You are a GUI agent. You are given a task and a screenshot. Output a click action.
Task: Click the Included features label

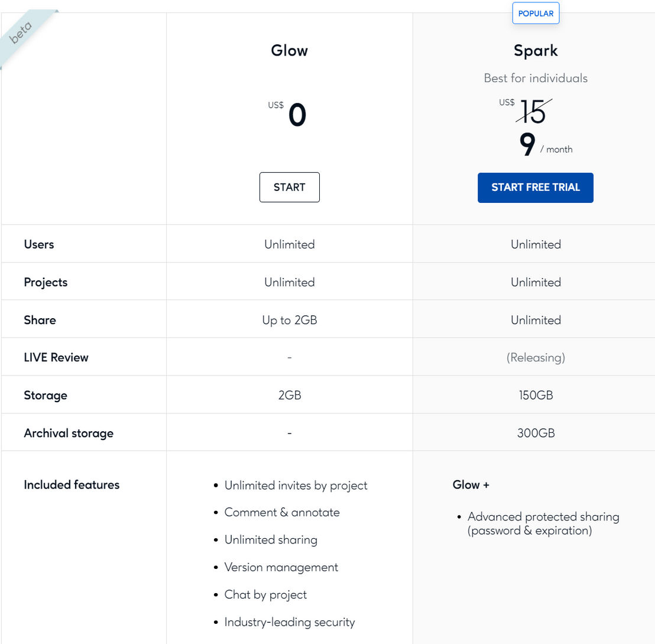click(72, 485)
